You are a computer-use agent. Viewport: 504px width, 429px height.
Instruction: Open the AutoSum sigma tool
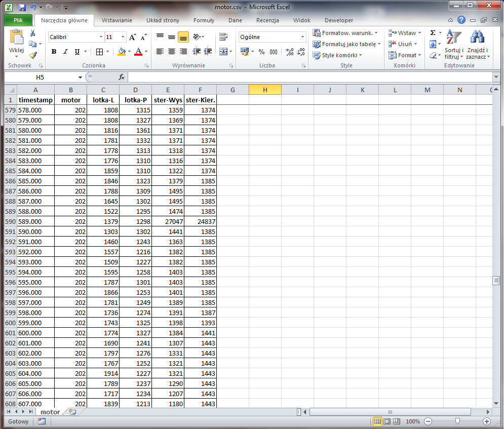click(x=433, y=33)
